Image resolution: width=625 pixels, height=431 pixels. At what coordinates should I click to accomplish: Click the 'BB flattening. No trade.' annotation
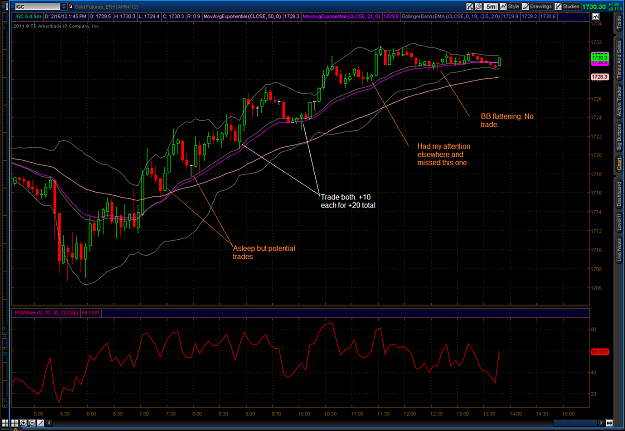click(x=507, y=120)
